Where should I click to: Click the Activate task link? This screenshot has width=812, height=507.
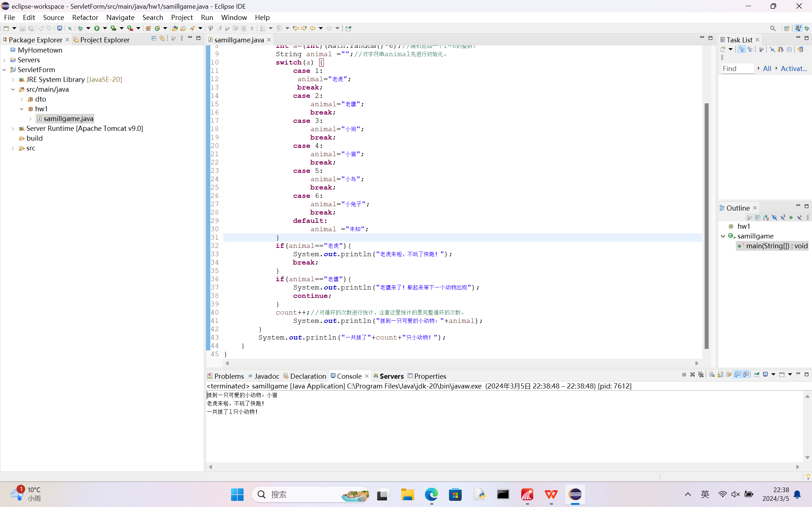tap(794, 68)
